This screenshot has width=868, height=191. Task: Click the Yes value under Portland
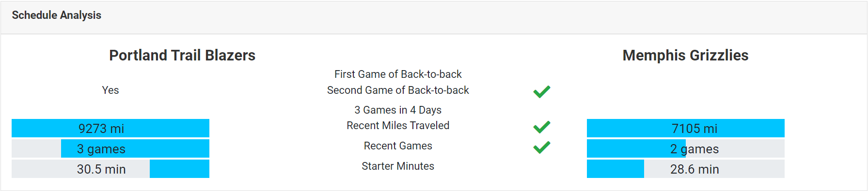[x=110, y=90]
